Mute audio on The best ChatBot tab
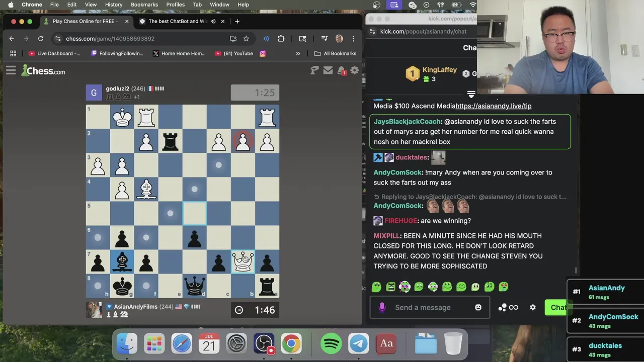The image size is (644, 362). 213,21
